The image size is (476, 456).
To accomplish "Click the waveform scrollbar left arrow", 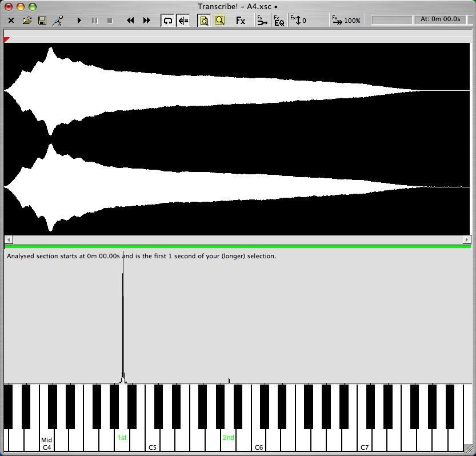I will click(9, 239).
